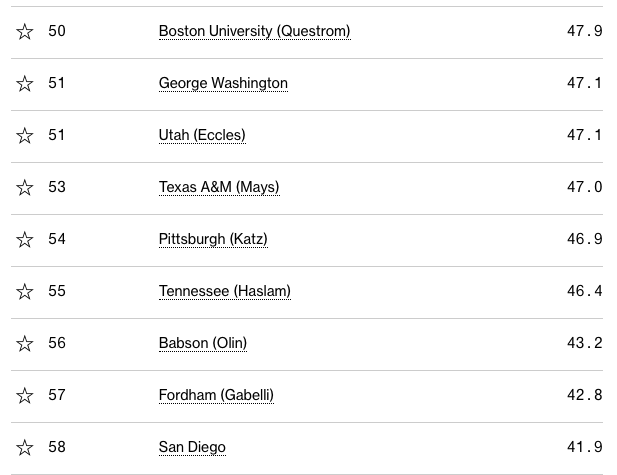Star the Pittsburgh (Katz) entry
This screenshot has height=475, width=617.
point(25,240)
